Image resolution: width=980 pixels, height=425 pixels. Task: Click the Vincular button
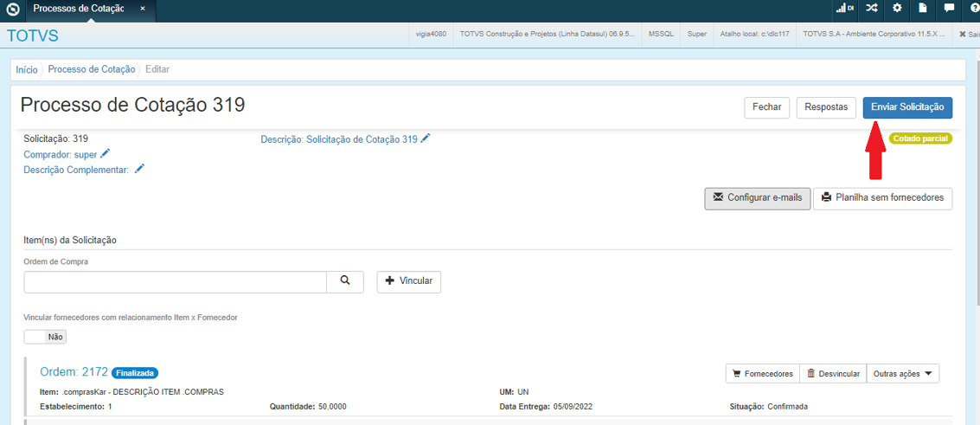pyautogui.click(x=409, y=281)
